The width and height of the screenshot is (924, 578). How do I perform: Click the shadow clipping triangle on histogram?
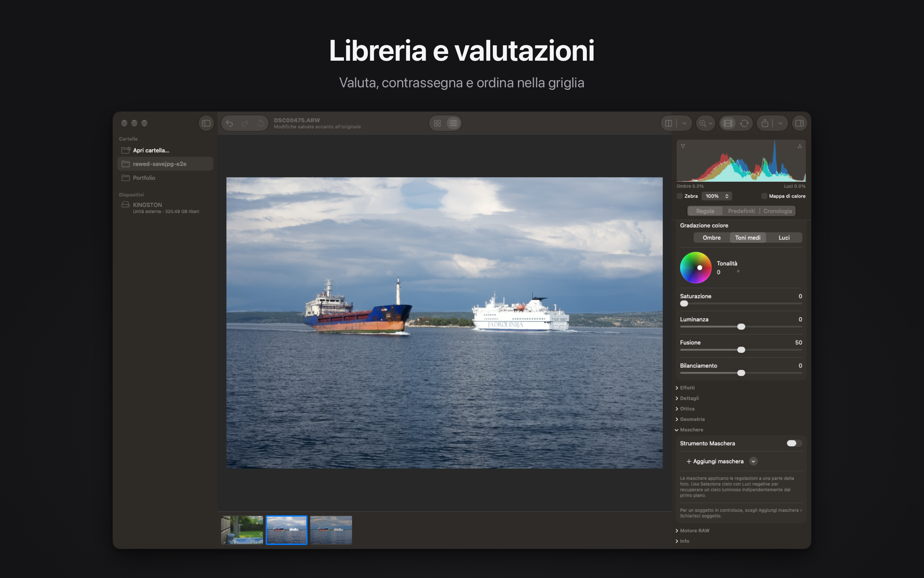683,146
